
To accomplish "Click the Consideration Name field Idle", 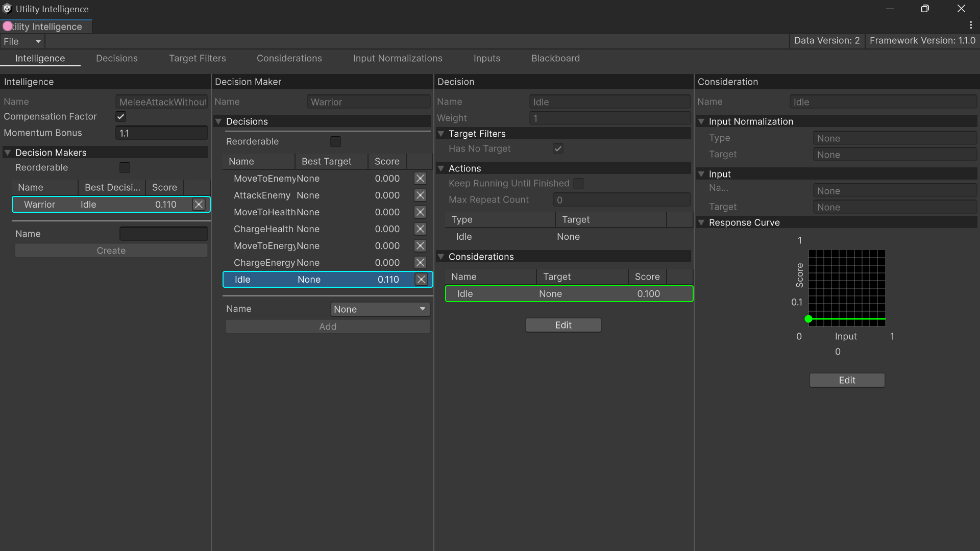I will [884, 102].
